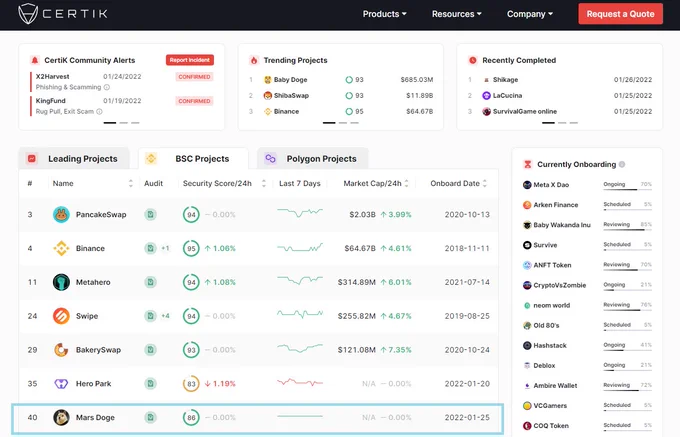Click the info icon beside Rug Pull, Exit Scam
The width and height of the screenshot is (680, 437).
coord(99,111)
